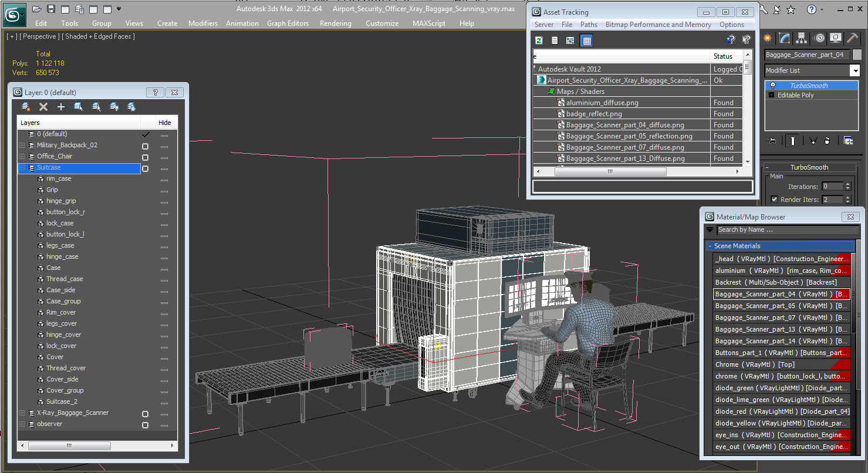
Task: Click the Status column header in Asset Tracking
Action: click(727, 56)
